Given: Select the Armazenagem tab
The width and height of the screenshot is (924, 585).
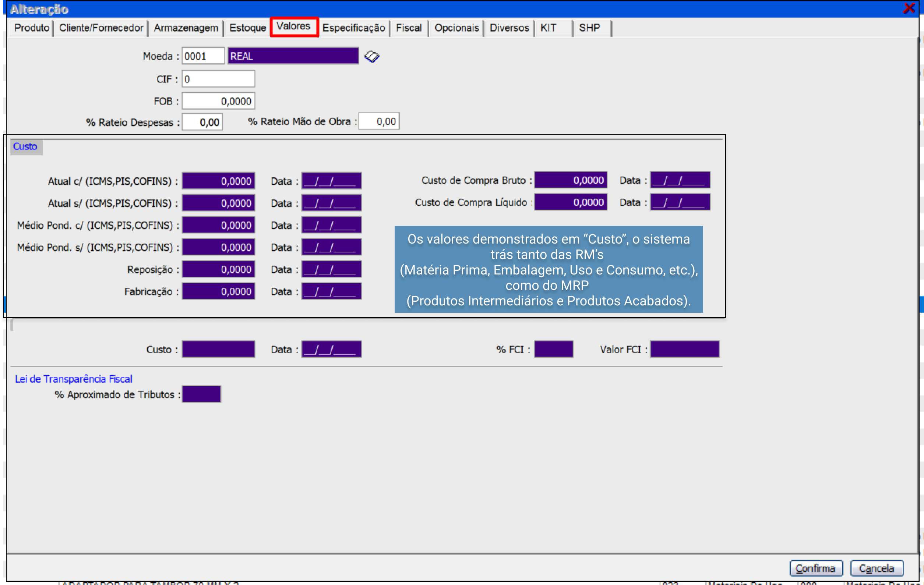Looking at the screenshot, I should click(186, 28).
